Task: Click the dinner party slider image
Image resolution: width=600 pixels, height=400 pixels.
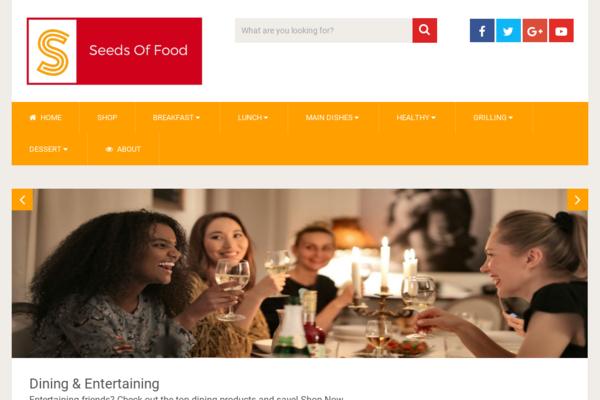Action: (300, 273)
